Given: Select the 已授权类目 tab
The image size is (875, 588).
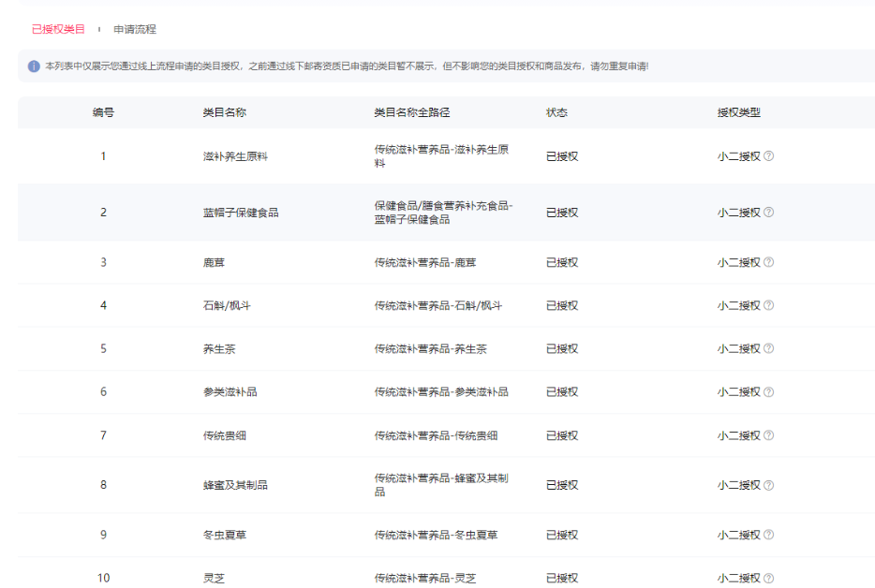Looking at the screenshot, I should pyautogui.click(x=58, y=29).
